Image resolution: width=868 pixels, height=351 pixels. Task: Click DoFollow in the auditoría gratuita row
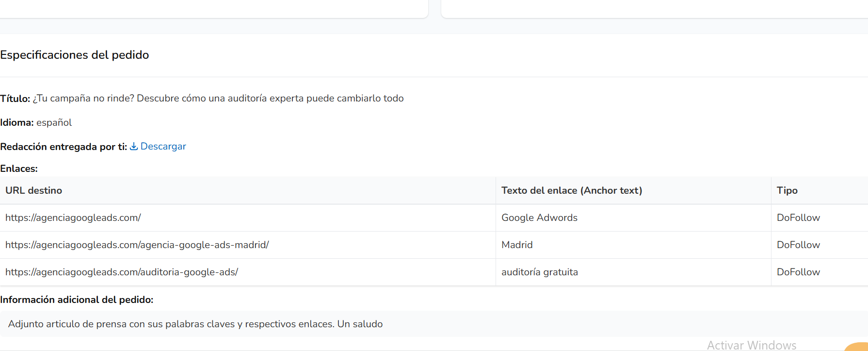(x=798, y=272)
